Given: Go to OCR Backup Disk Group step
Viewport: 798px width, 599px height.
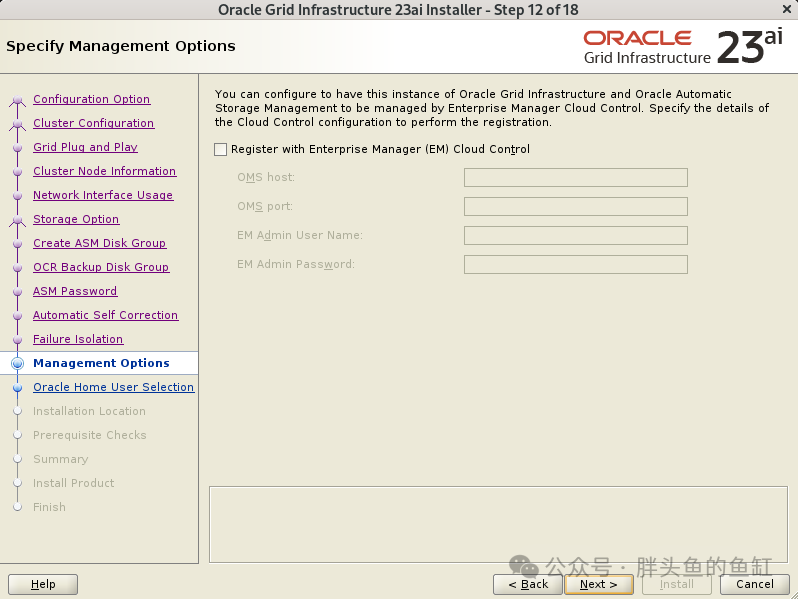Looking at the screenshot, I should [x=101, y=267].
